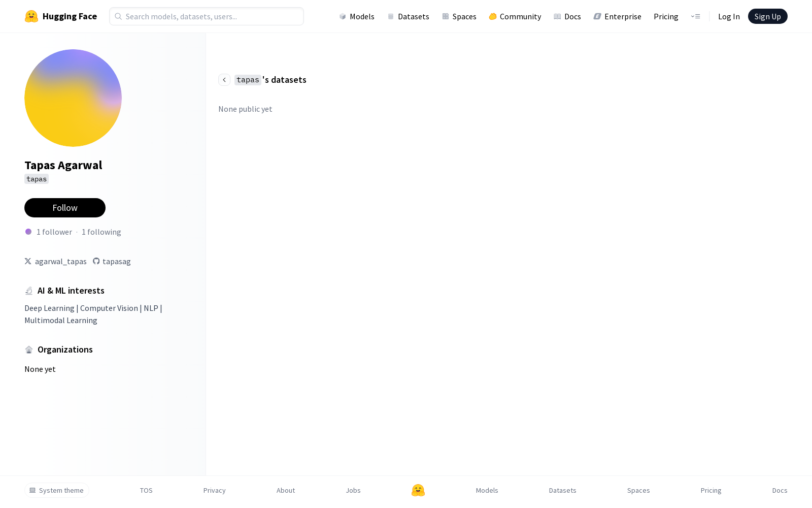The width and height of the screenshot is (812, 508).
Task: Open Datasets link in the footer
Action: tap(563, 490)
